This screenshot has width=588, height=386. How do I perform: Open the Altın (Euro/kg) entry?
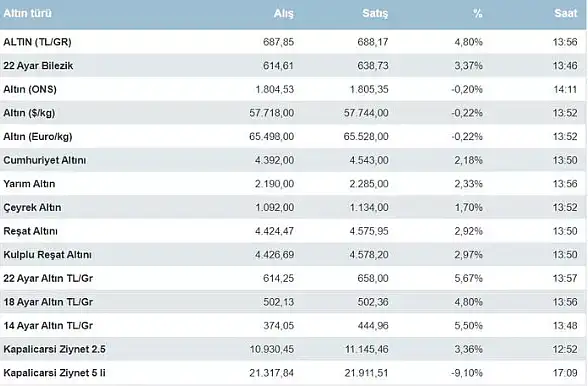pos(293,137)
